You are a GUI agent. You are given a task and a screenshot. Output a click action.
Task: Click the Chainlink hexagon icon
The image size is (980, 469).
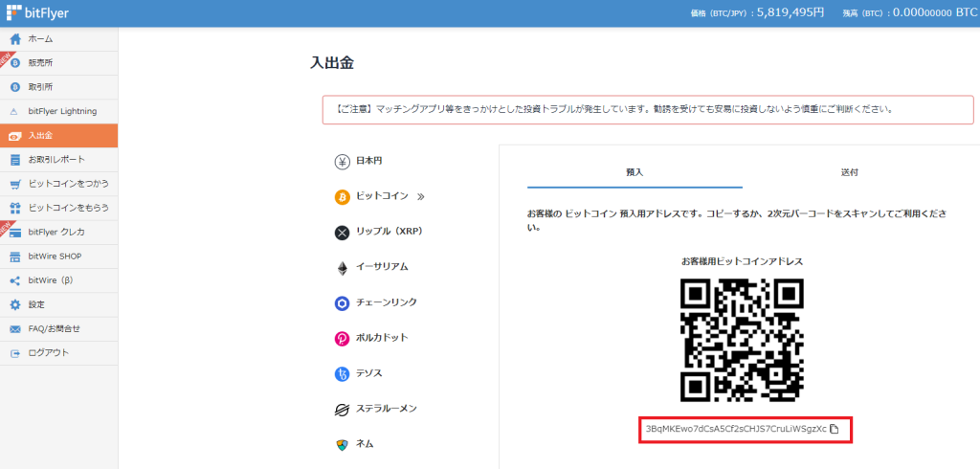tap(342, 304)
